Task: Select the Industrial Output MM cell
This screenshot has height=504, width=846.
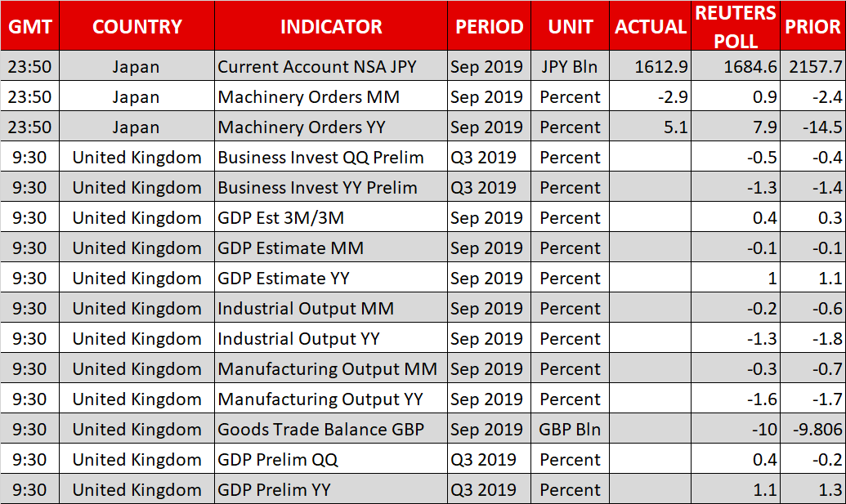Action: [x=331, y=308]
